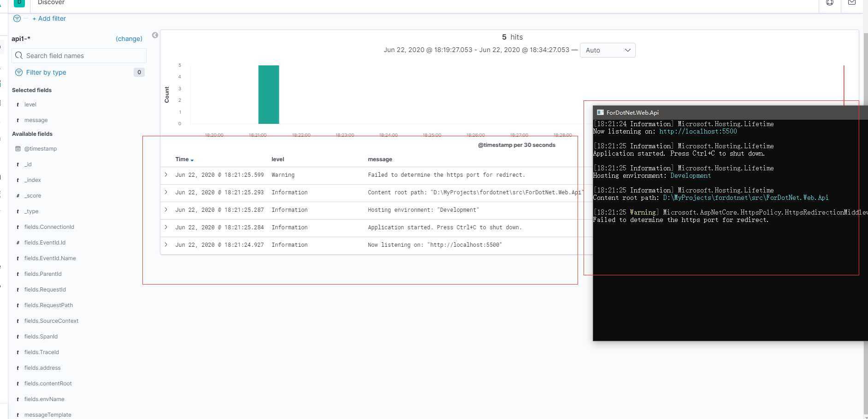
Task: Select the _score available field
Action: pyautogui.click(x=33, y=196)
